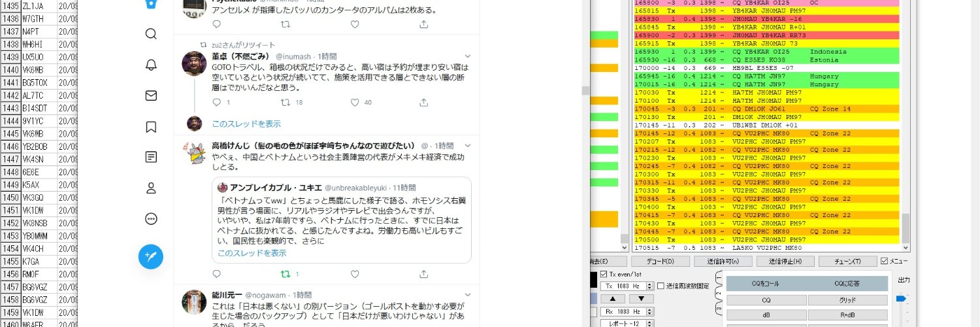
Task: Retweet the GOTOトラベル tweet with 18 retweets
Action: pos(286,103)
